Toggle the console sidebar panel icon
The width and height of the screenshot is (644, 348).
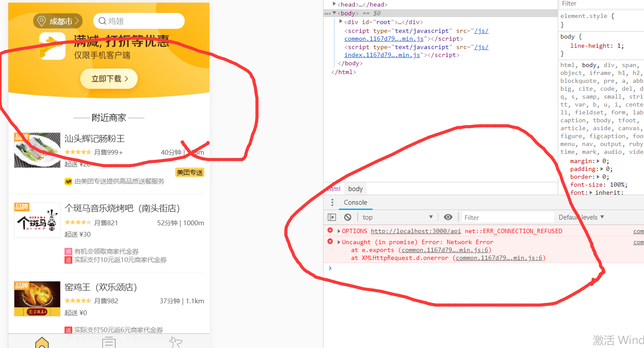pyautogui.click(x=332, y=217)
